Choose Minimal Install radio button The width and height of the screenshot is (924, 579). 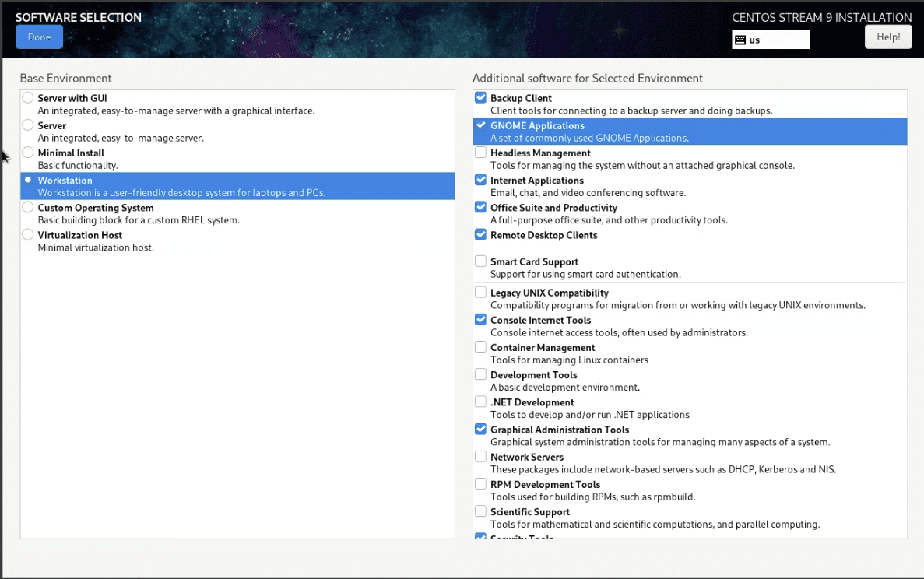[28, 153]
